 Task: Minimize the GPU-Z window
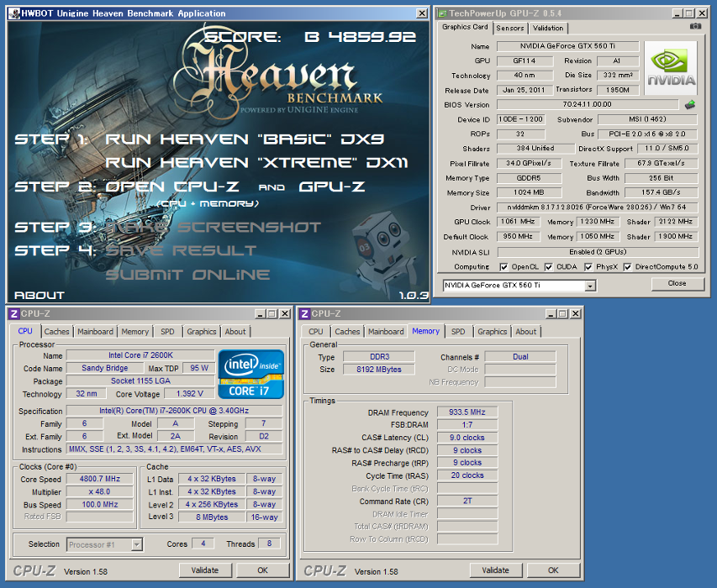(x=677, y=13)
